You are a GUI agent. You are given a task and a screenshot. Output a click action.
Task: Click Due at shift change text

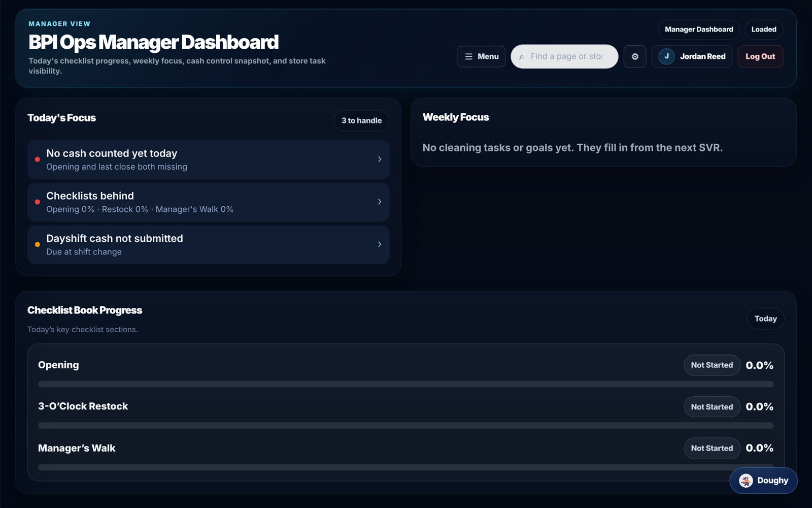(84, 252)
